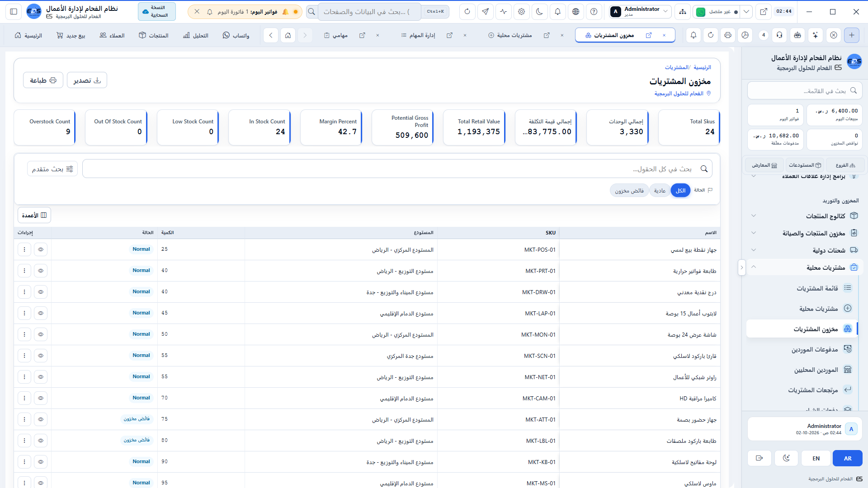Open actions menu for MKT-POS-01 row
868x488 pixels.
[x=24, y=249]
